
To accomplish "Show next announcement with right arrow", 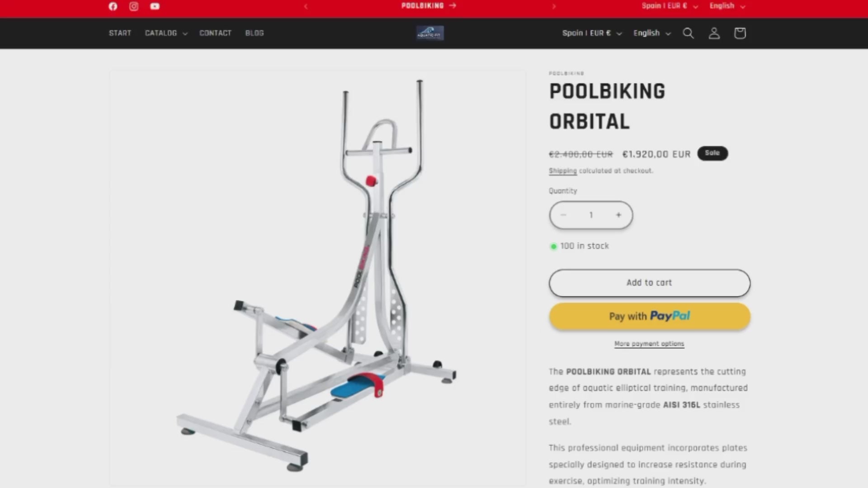I will [554, 6].
